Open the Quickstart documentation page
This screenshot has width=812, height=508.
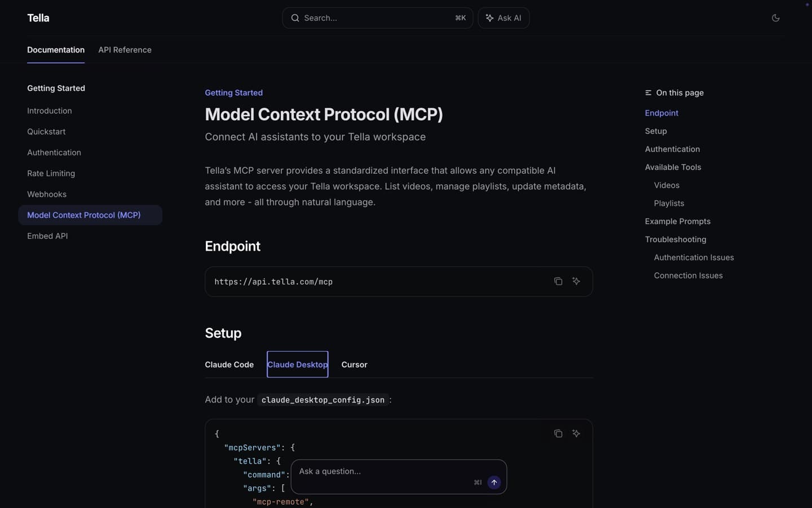(46, 132)
